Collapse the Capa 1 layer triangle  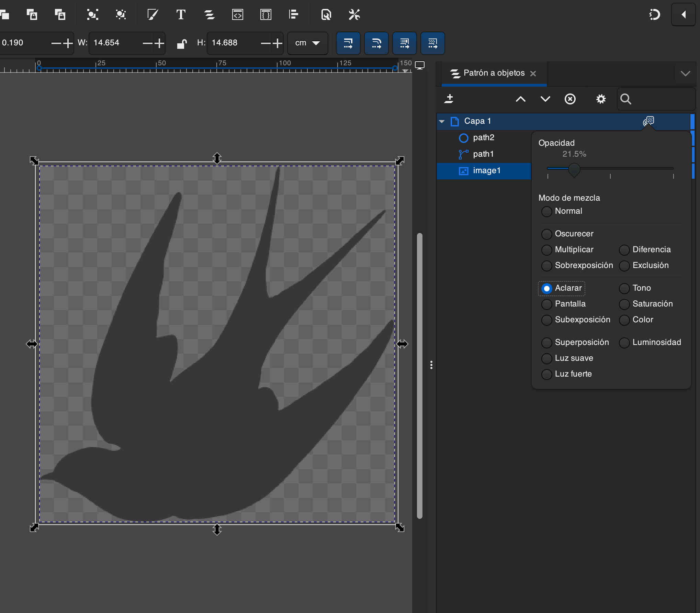442,121
